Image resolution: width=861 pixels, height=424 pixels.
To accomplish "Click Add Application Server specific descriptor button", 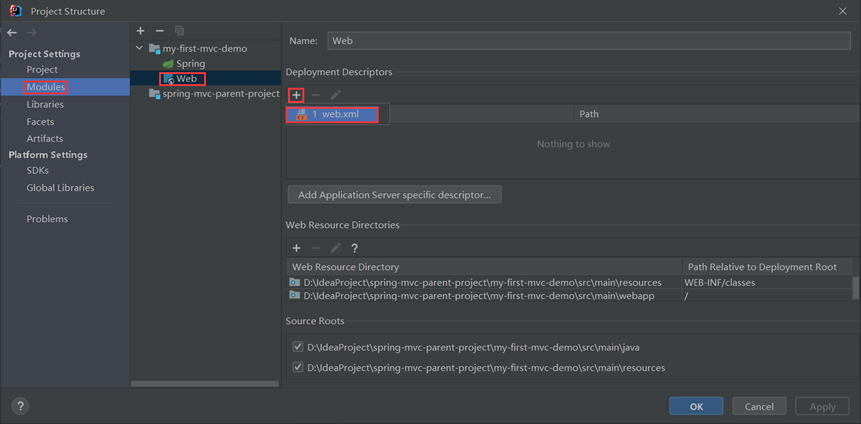I will (394, 194).
